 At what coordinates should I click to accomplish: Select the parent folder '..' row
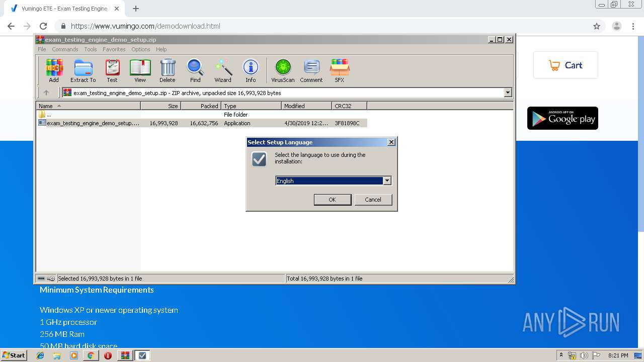[x=201, y=115]
